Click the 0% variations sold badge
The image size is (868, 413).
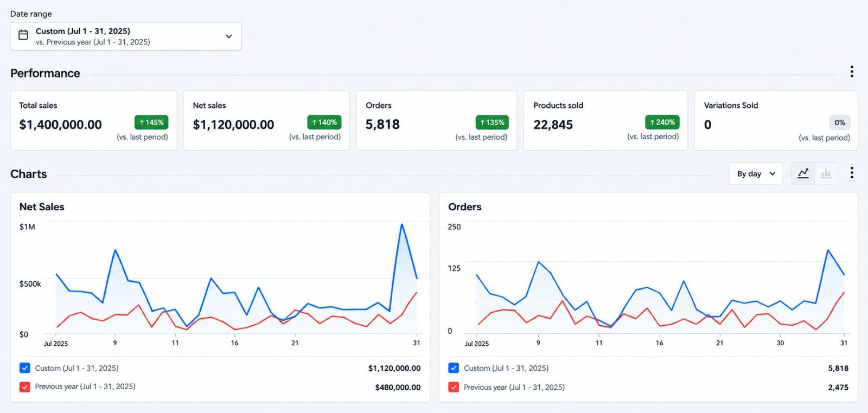[840, 122]
